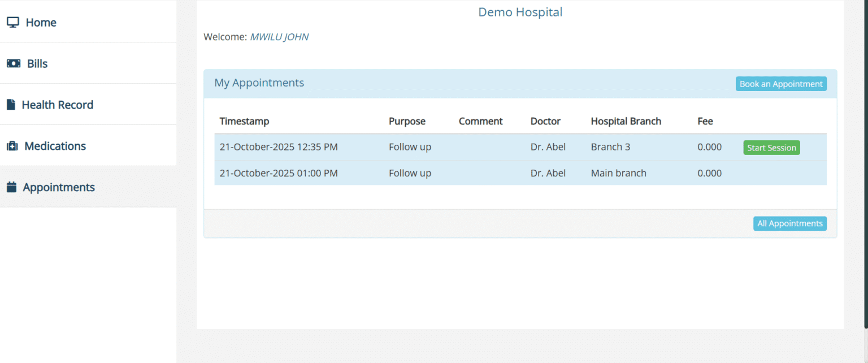
Task: Click the Timestamp column header
Action: [244, 121]
